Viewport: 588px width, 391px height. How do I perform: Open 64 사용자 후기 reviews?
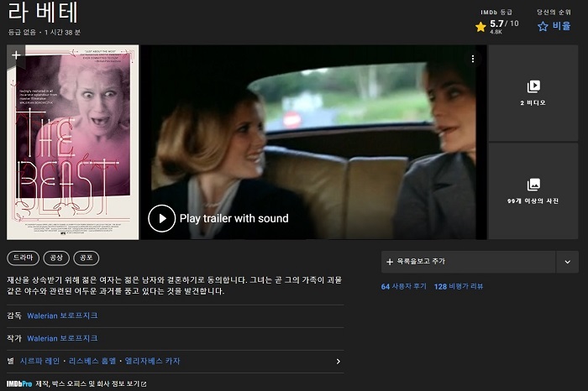402,286
